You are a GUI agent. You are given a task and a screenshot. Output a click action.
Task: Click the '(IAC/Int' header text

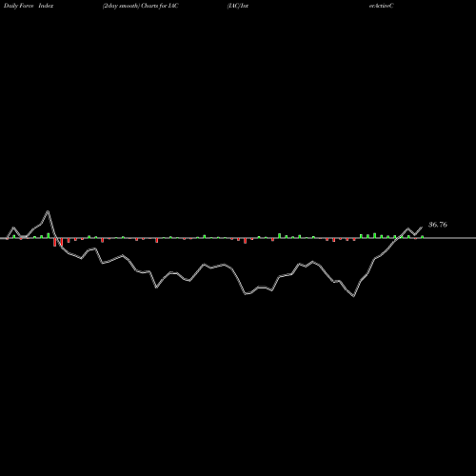pos(238,6)
